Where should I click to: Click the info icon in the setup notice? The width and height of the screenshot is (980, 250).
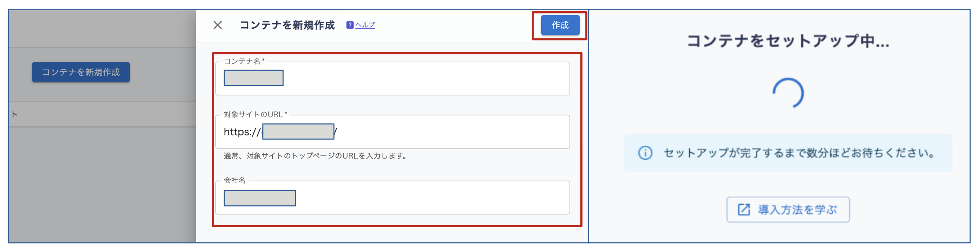[645, 153]
